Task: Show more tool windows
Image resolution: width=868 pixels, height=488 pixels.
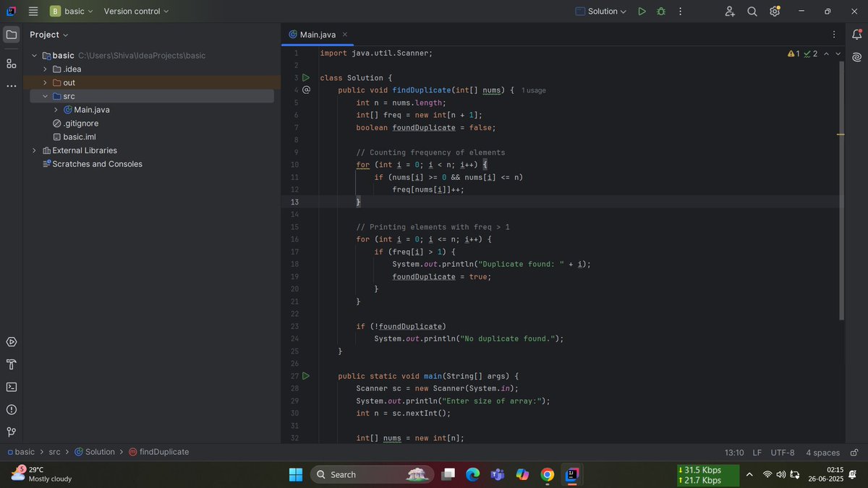Action: pyautogui.click(x=12, y=86)
